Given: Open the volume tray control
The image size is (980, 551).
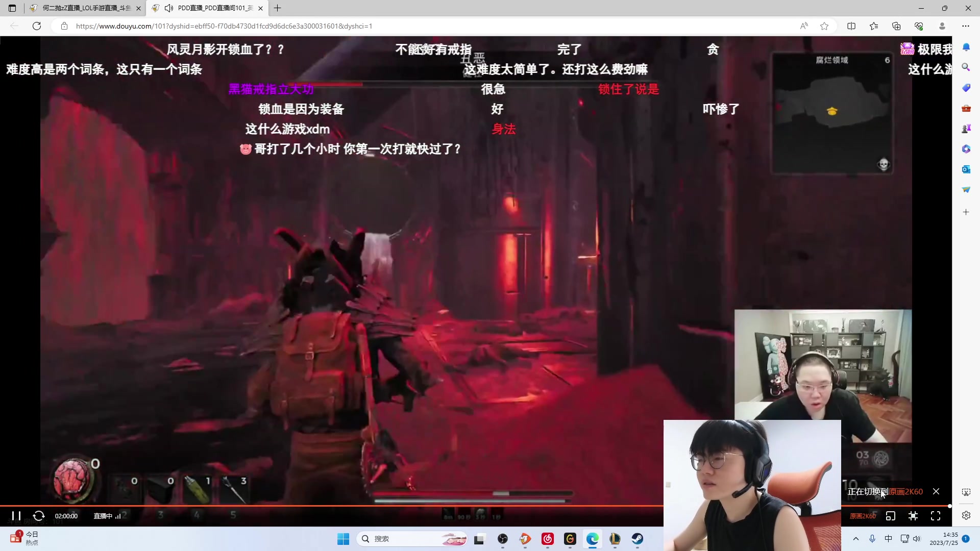Looking at the screenshot, I should click(917, 539).
